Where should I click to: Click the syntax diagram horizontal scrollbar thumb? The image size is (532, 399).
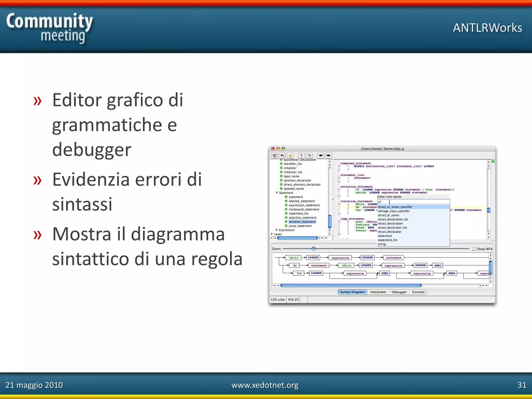(x=351, y=285)
